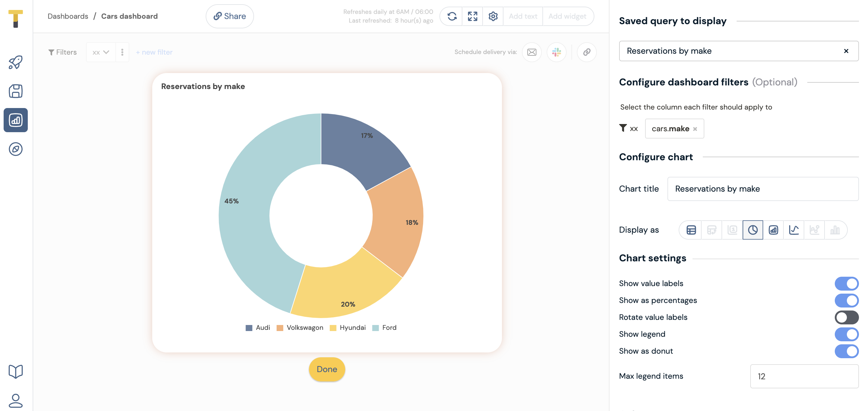Click the refresh dashboard icon
The width and height of the screenshot is (868, 411).
(x=452, y=16)
